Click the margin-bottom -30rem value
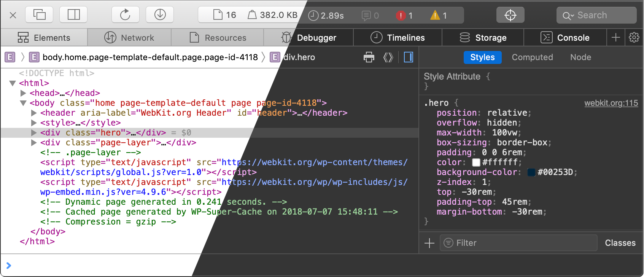This screenshot has width=644, height=277. [x=527, y=212]
